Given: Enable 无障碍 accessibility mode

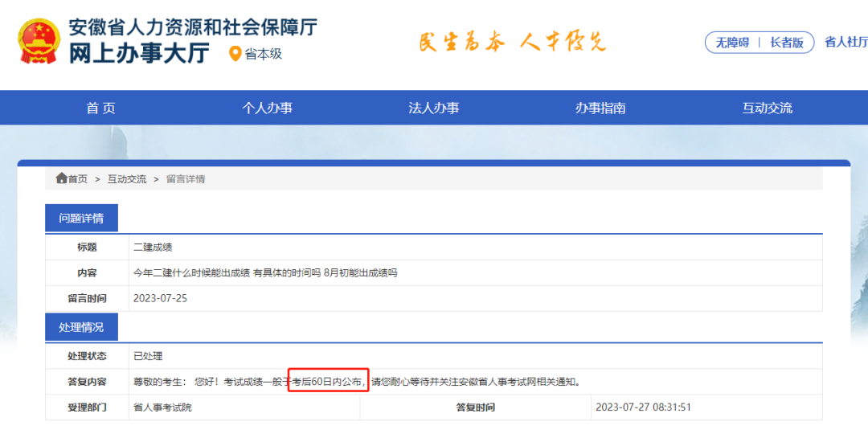Looking at the screenshot, I should pyautogui.click(x=731, y=43).
